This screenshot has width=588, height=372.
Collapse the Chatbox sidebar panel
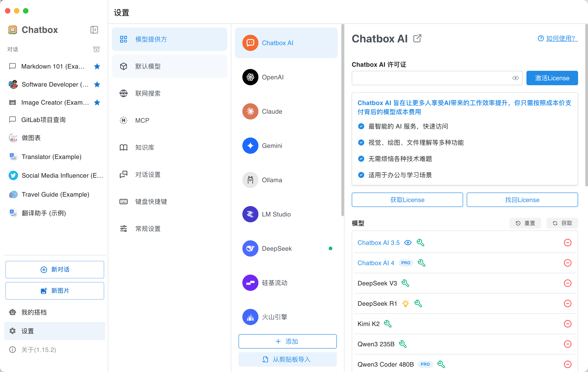click(x=94, y=30)
